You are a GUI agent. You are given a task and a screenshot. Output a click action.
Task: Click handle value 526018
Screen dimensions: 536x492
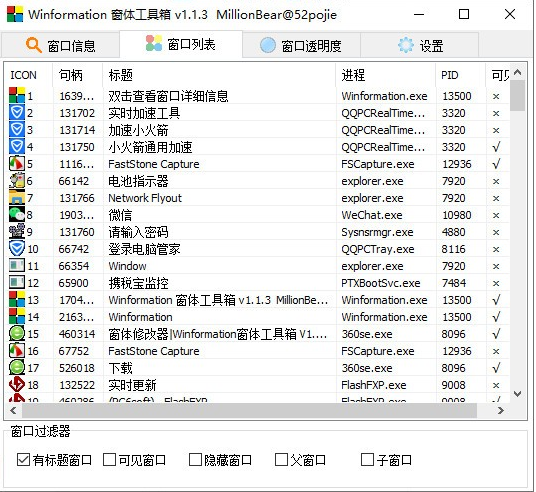pos(77,368)
